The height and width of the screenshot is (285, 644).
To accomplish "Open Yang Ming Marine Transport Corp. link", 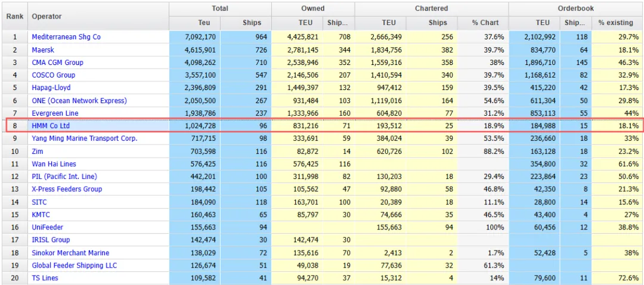I will click(84, 138).
